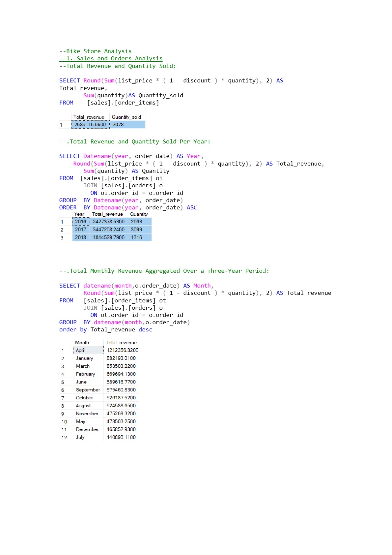
Task: Select the June month cell
Action: 88,382
